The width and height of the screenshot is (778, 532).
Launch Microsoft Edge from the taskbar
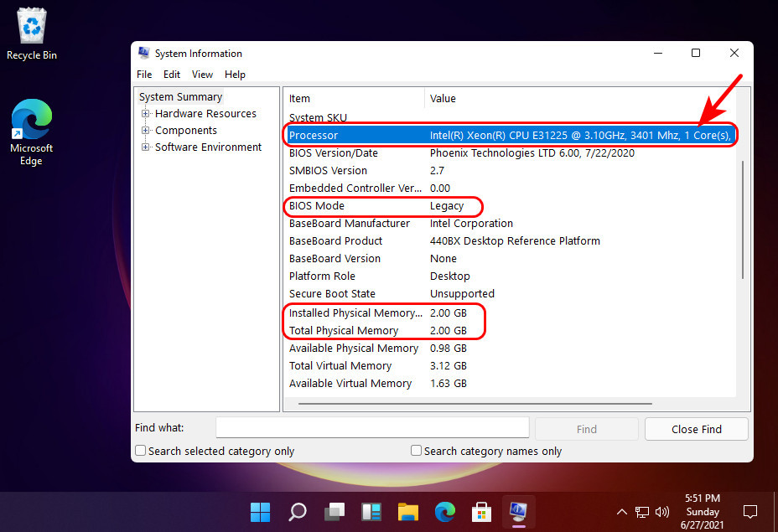pos(444,511)
